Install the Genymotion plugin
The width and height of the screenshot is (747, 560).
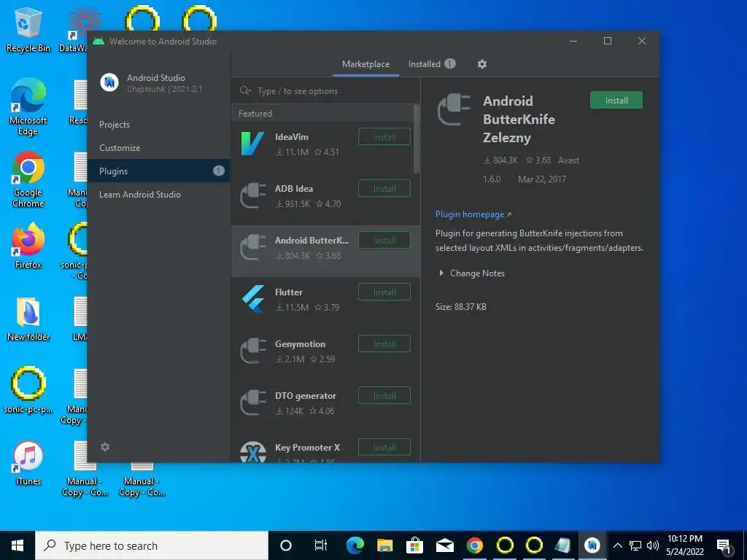(384, 344)
